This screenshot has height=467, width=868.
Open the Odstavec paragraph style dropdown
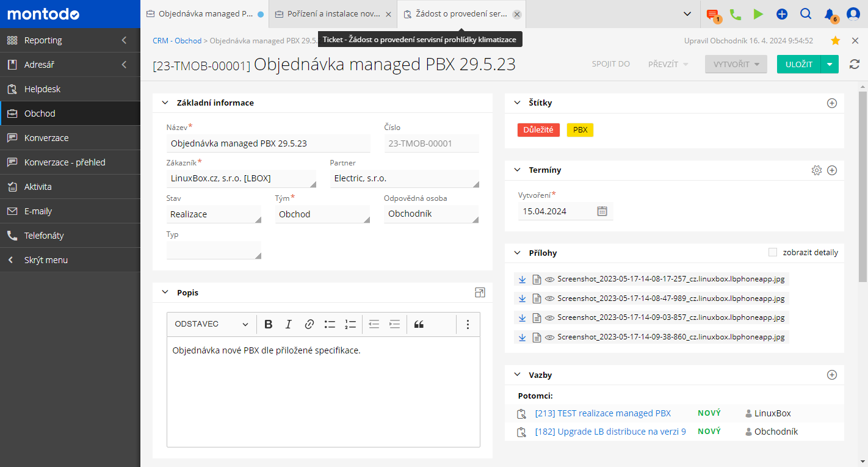[211, 324]
